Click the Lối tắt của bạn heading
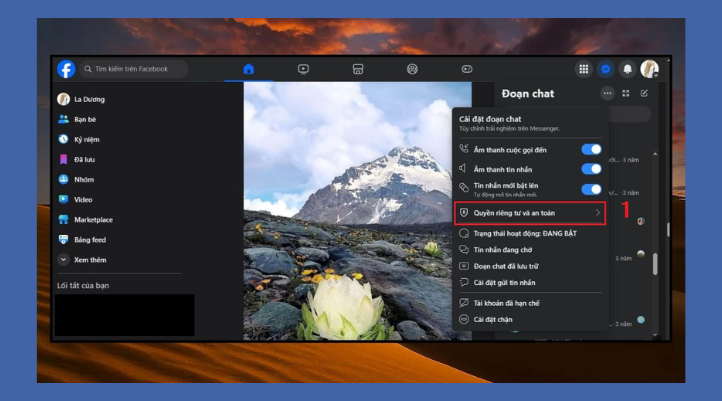Screen dimensions: 722x401 [83, 285]
